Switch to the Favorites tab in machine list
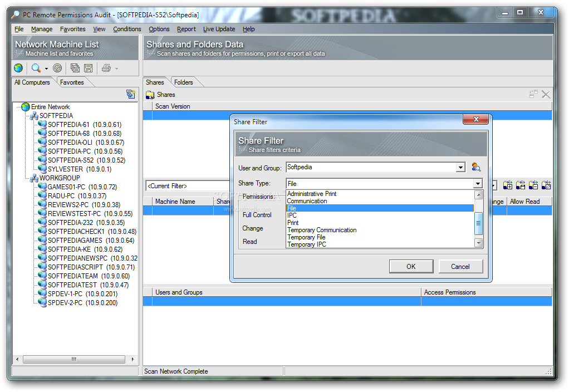The image size is (569, 392). click(x=72, y=82)
